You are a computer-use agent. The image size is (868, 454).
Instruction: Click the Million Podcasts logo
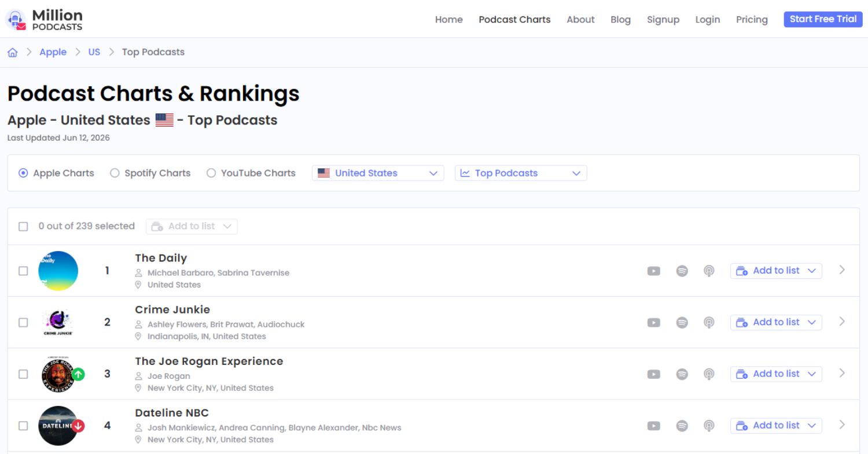44,19
